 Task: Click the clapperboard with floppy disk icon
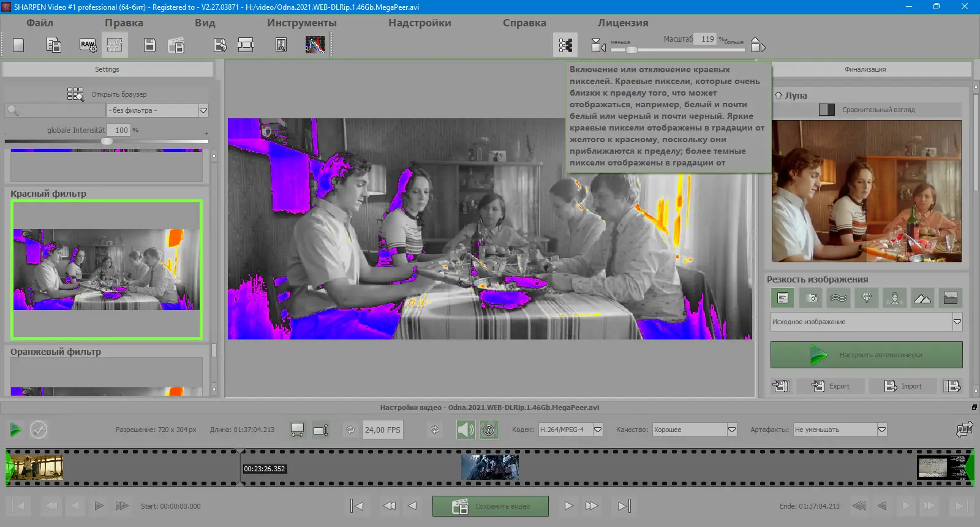click(x=176, y=45)
